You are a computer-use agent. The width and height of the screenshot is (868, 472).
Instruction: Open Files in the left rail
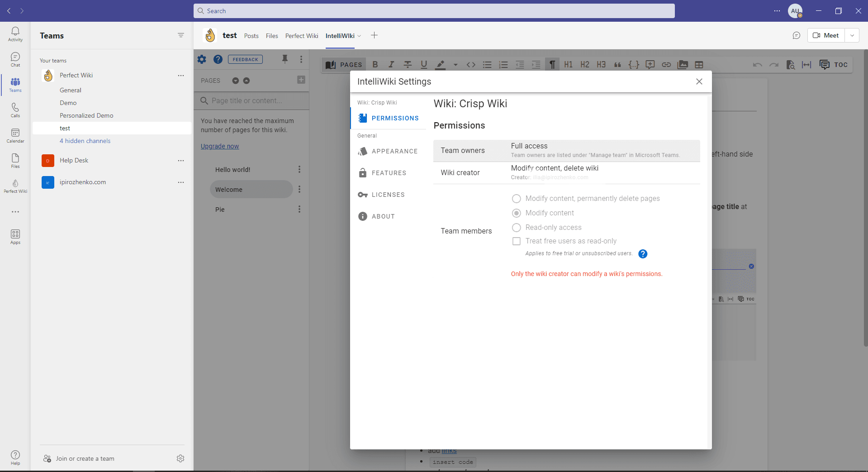[x=15, y=161]
